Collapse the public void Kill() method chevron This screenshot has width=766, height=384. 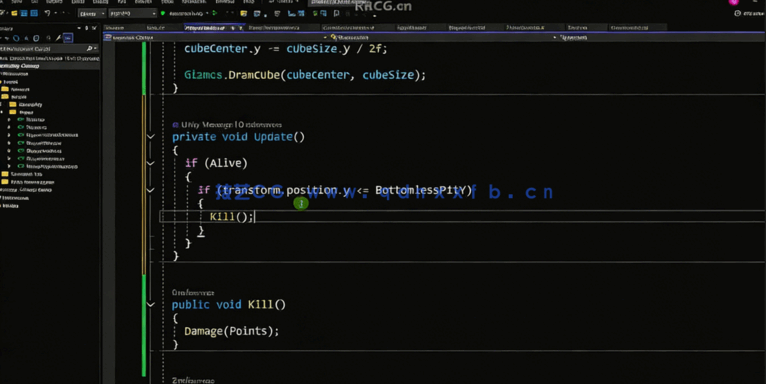pos(151,305)
